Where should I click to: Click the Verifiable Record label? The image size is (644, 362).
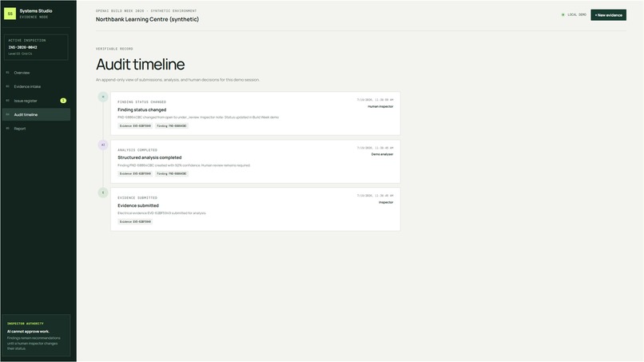coord(114,49)
